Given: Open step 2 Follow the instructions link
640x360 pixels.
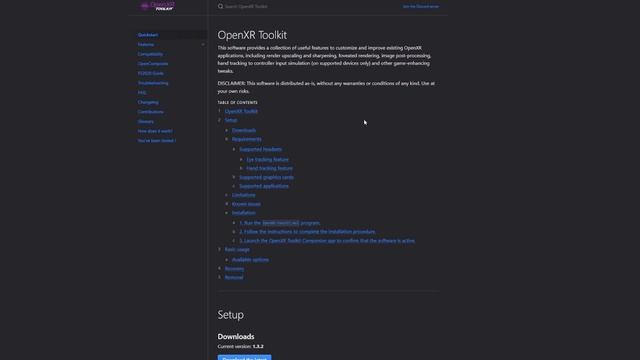Looking at the screenshot, I should (307, 232).
